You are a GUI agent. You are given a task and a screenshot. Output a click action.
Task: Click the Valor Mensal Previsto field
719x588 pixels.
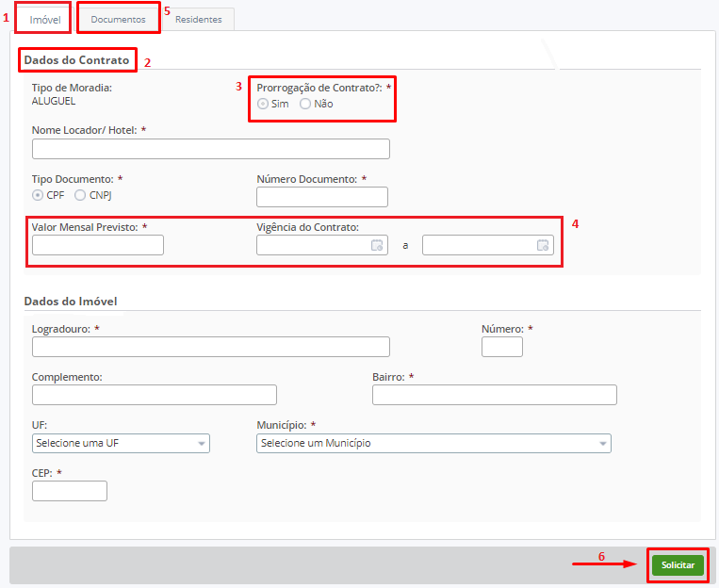tap(97, 245)
